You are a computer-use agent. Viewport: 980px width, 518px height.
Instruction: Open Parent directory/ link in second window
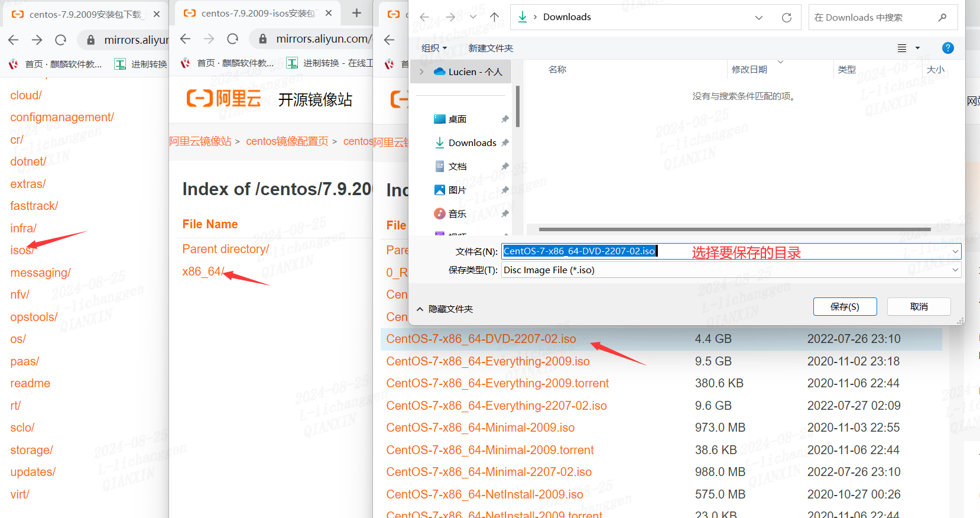coord(225,249)
